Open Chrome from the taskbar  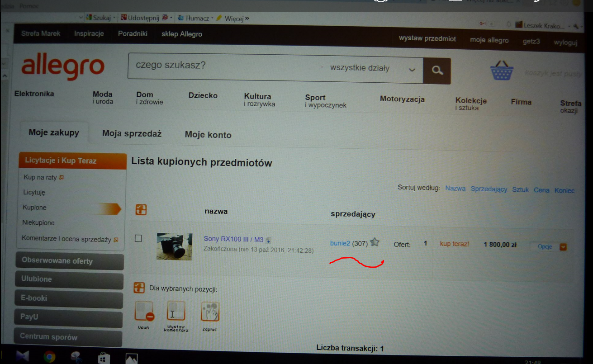pos(49,357)
